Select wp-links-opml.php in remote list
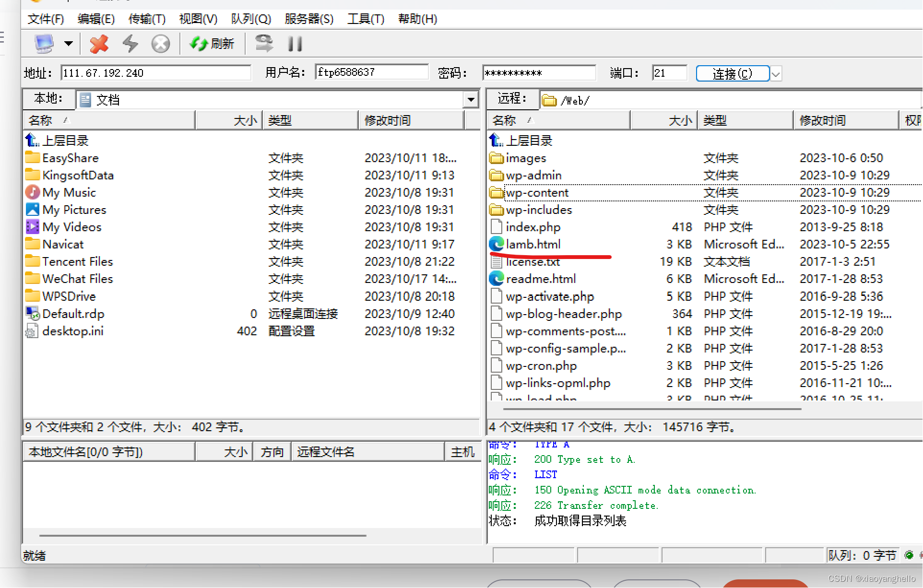923x588 pixels. tap(558, 383)
